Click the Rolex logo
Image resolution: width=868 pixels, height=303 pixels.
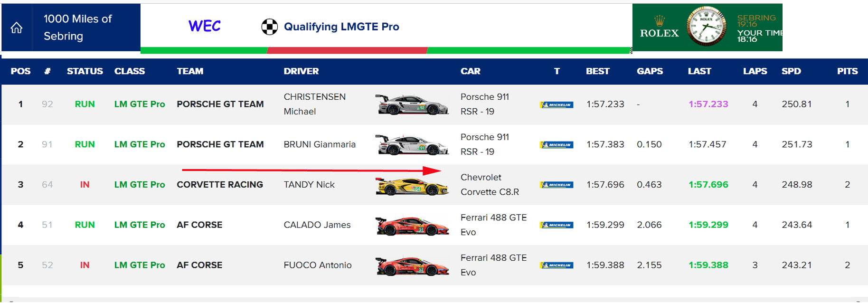659,28
